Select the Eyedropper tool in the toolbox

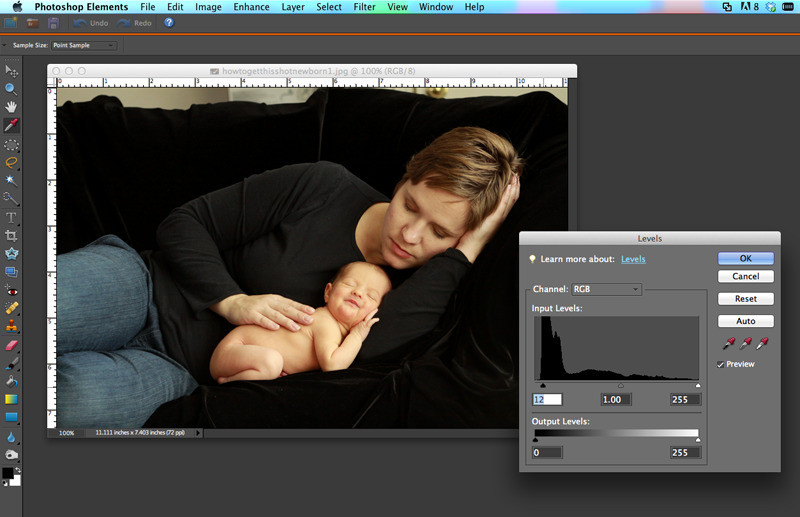11,125
